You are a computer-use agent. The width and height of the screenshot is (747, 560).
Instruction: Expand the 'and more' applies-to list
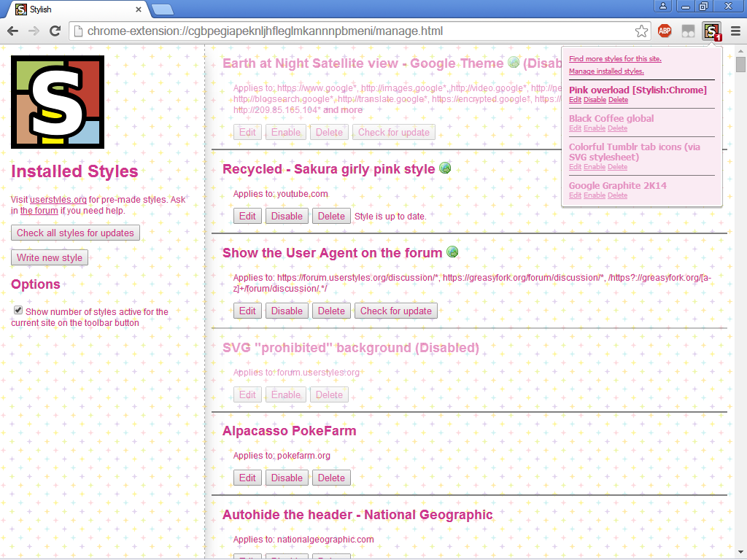click(343, 110)
